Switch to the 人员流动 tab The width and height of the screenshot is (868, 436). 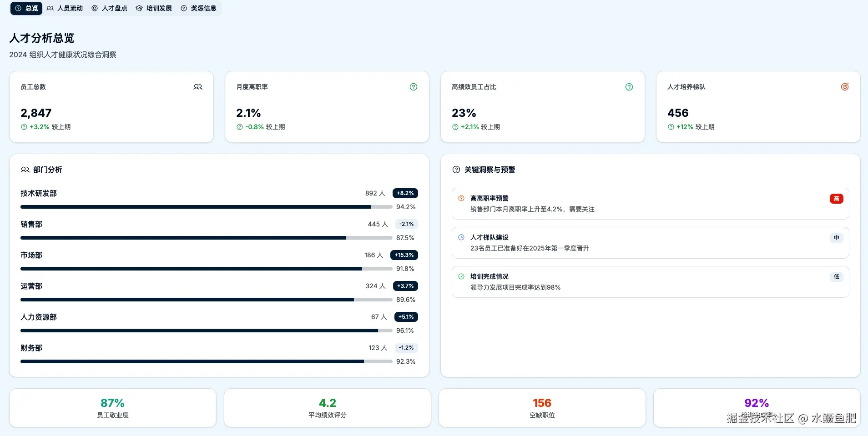pos(65,8)
